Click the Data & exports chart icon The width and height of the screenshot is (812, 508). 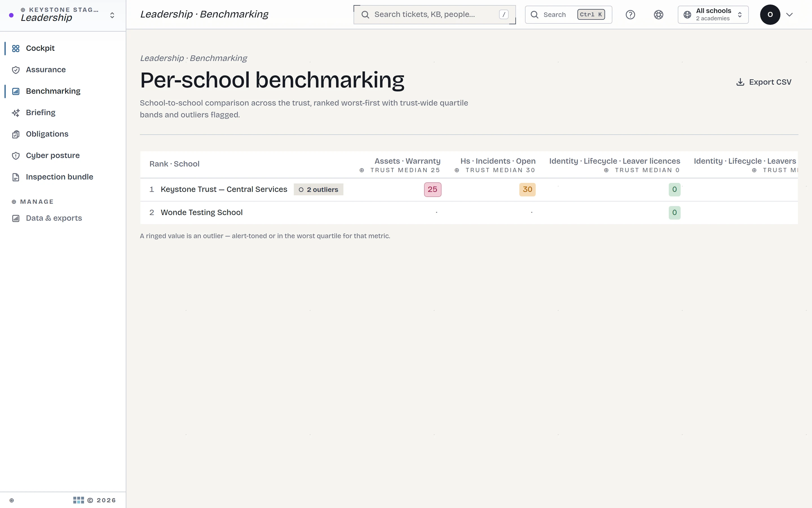pyautogui.click(x=16, y=218)
